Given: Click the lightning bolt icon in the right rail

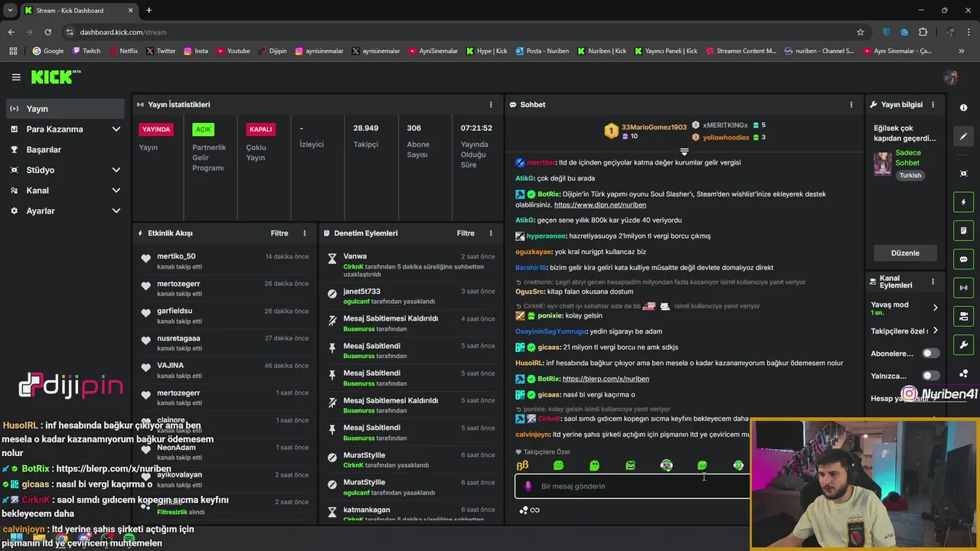Looking at the screenshot, I should pyautogui.click(x=964, y=202).
